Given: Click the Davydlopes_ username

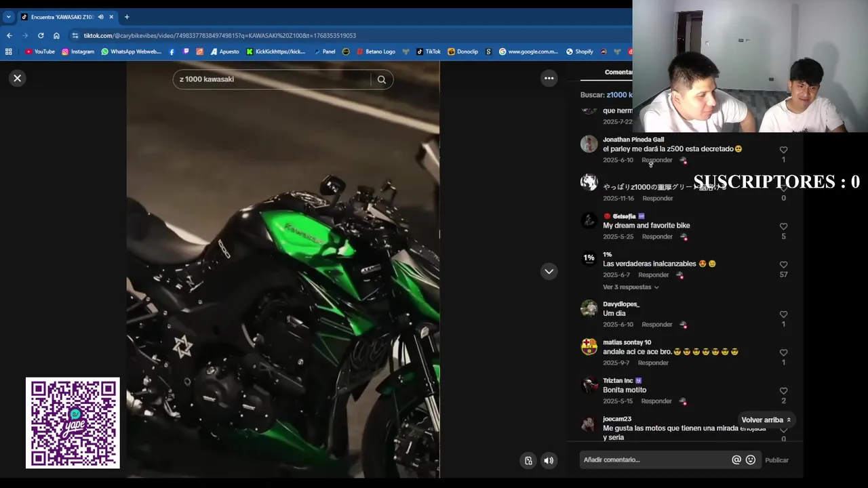Looking at the screenshot, I should [621, 304].
